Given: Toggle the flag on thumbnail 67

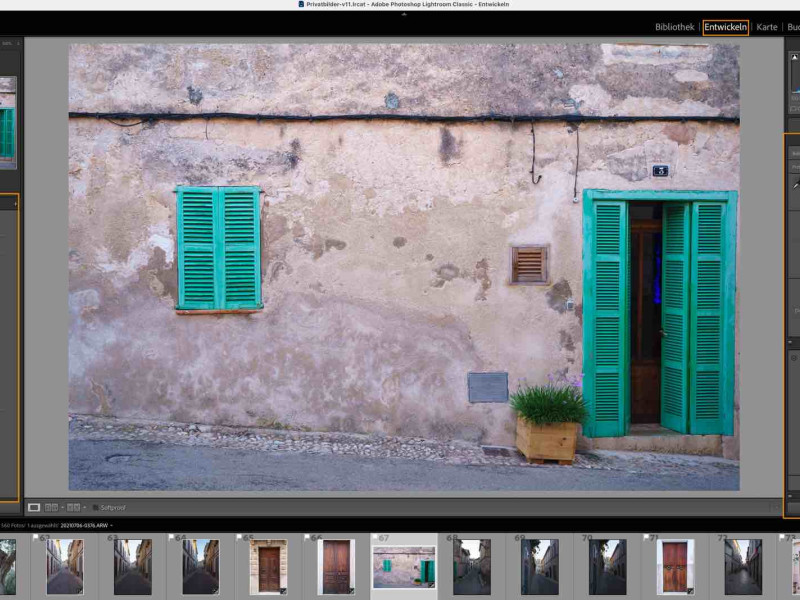Looking at the screenshot, I should 374,537.
